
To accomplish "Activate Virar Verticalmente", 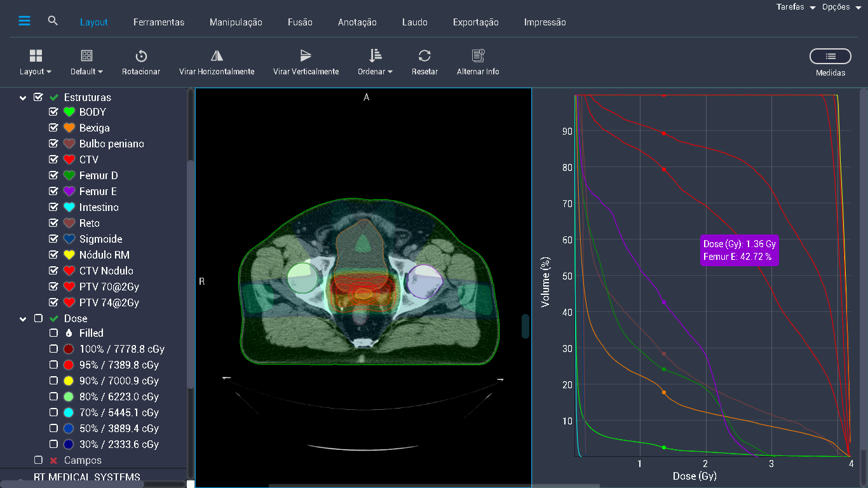I will pyautogui.click(x=305, y=61).
